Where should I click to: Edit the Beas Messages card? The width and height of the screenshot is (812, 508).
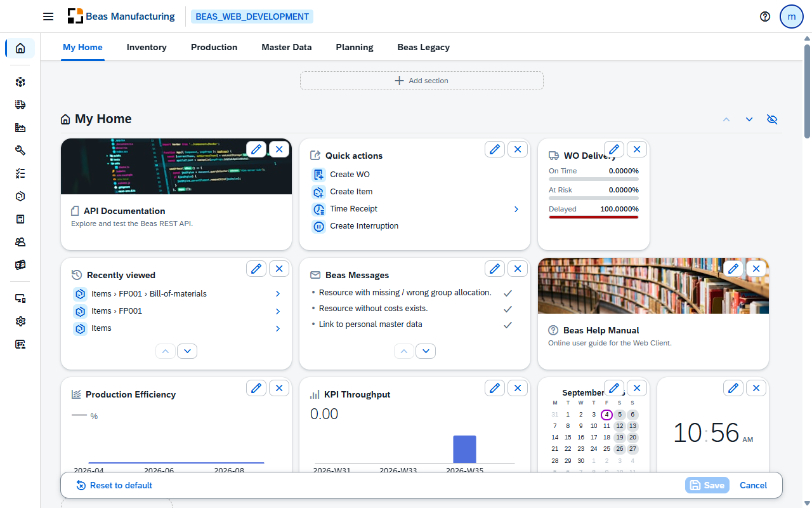tap(495, 269)
